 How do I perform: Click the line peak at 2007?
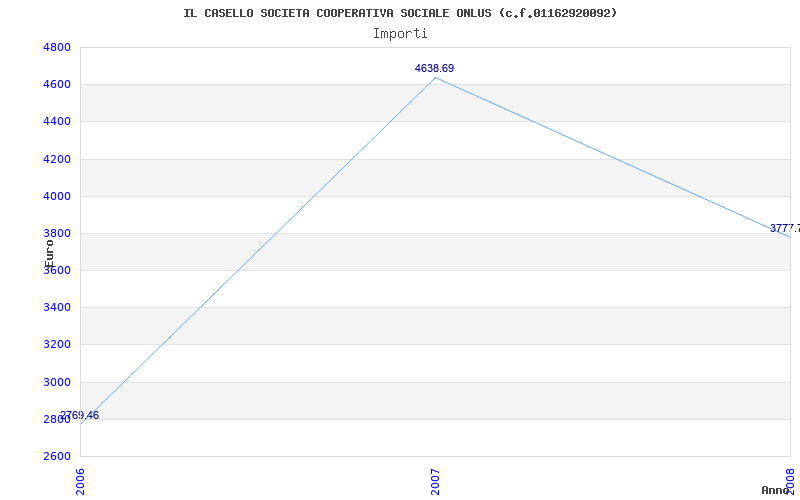click(435, 78)
